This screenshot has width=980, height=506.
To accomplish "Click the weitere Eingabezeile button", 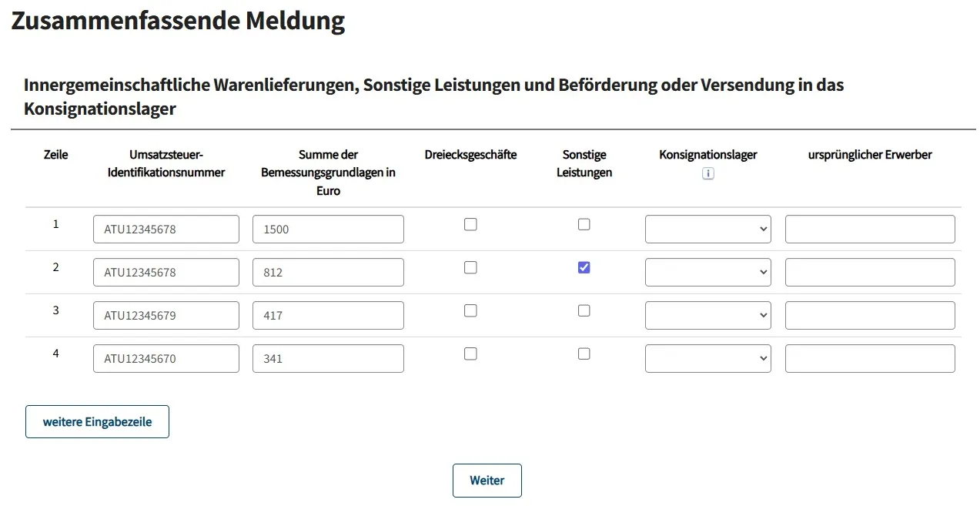I will coord(97,421).
